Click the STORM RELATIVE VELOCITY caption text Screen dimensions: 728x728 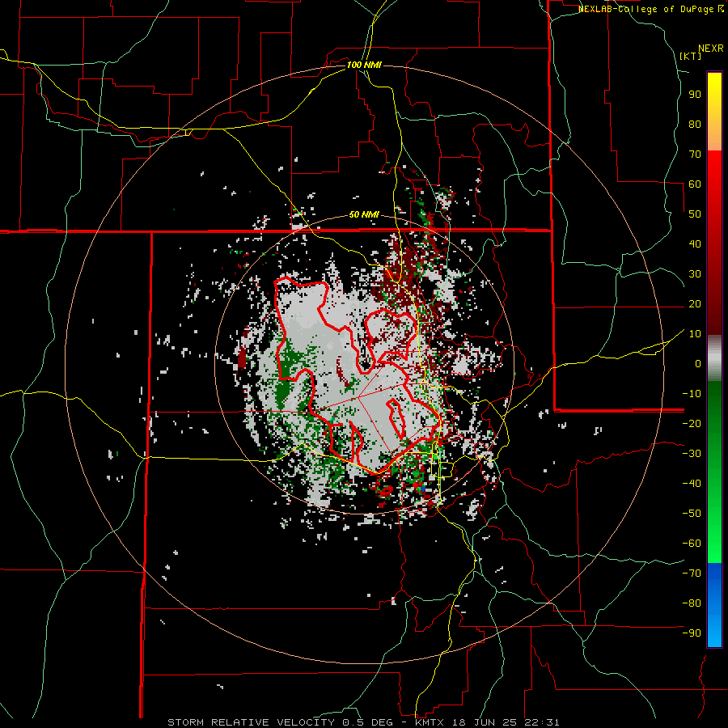click(251, 722)
